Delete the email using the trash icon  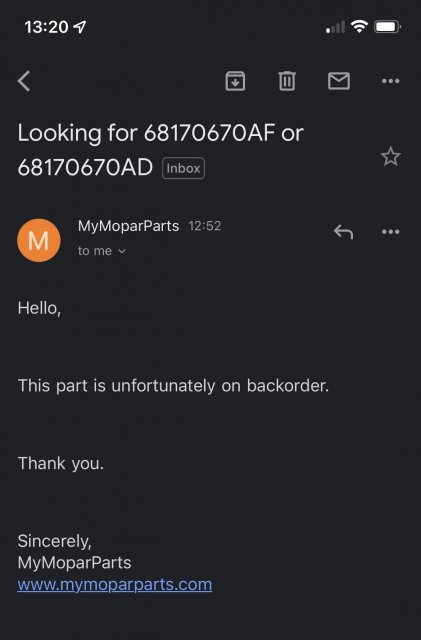[x=287, y=81]
